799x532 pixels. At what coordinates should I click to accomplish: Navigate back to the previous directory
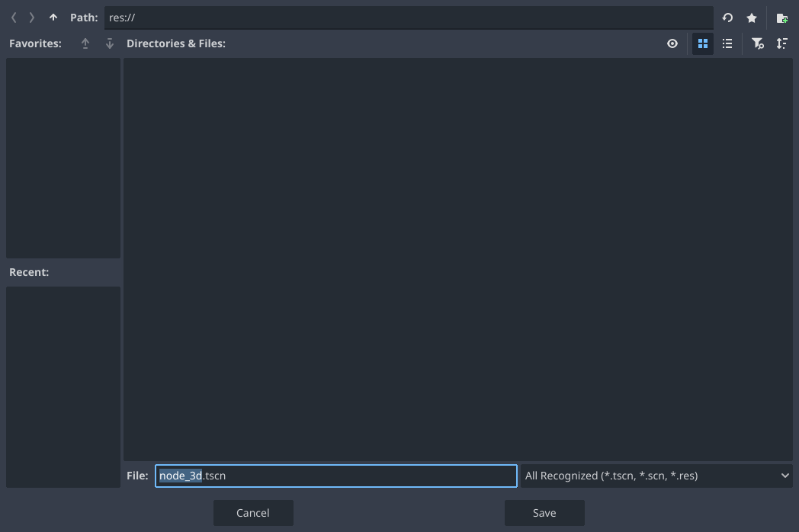tap(13, 17)
